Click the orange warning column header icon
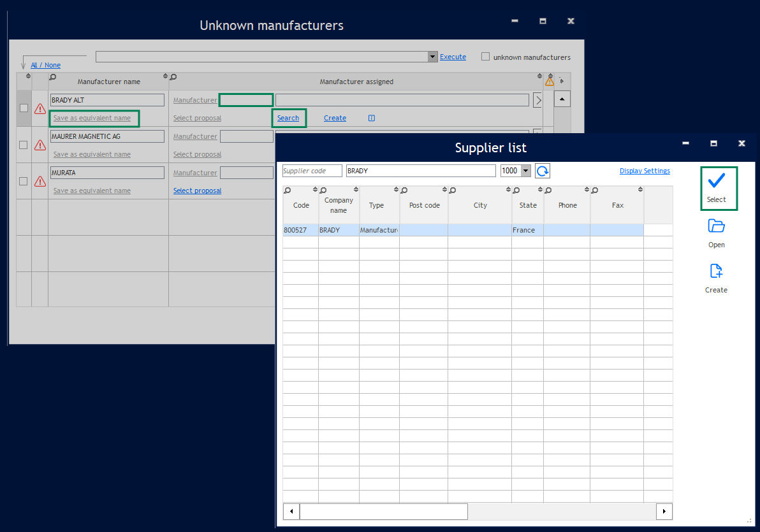 549,82
